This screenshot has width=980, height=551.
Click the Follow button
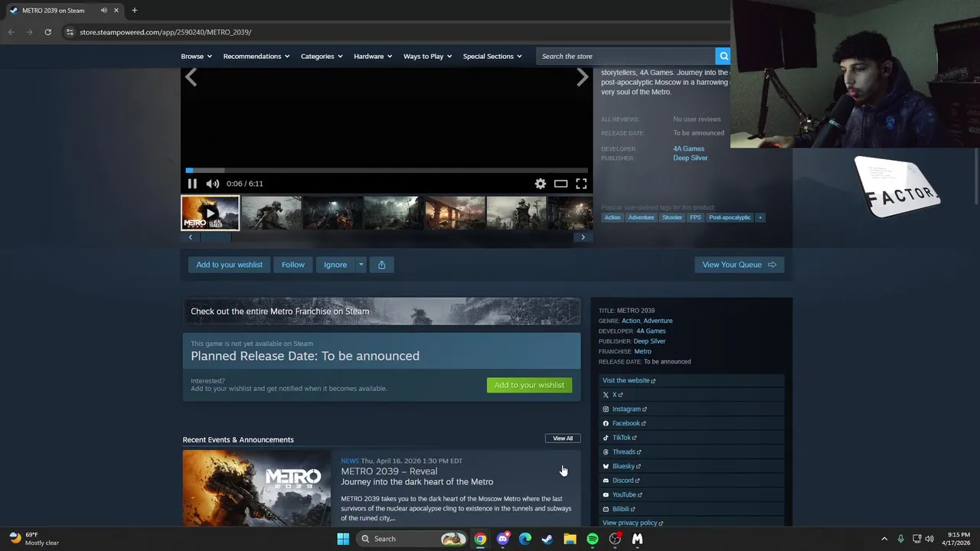293,265
